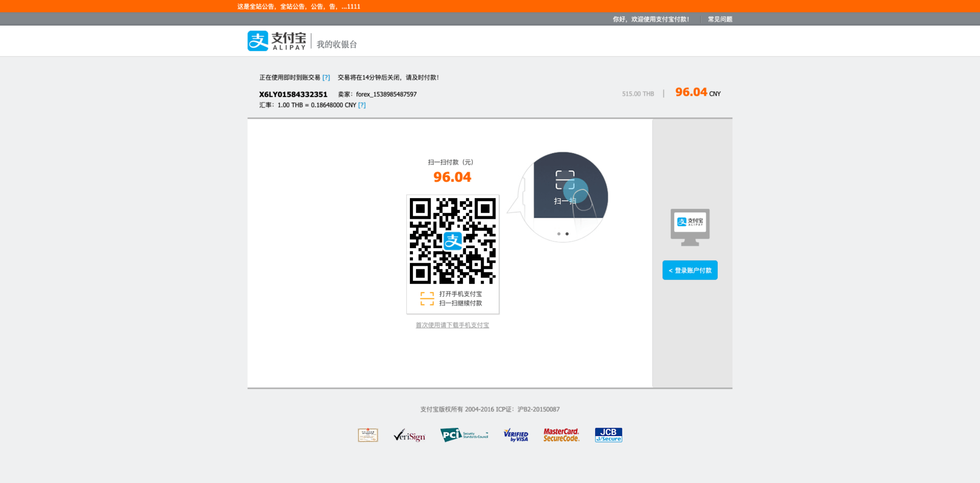Click the MasterCard SecureCode badge
The image size is (980, 483).
tap(561, 435)
